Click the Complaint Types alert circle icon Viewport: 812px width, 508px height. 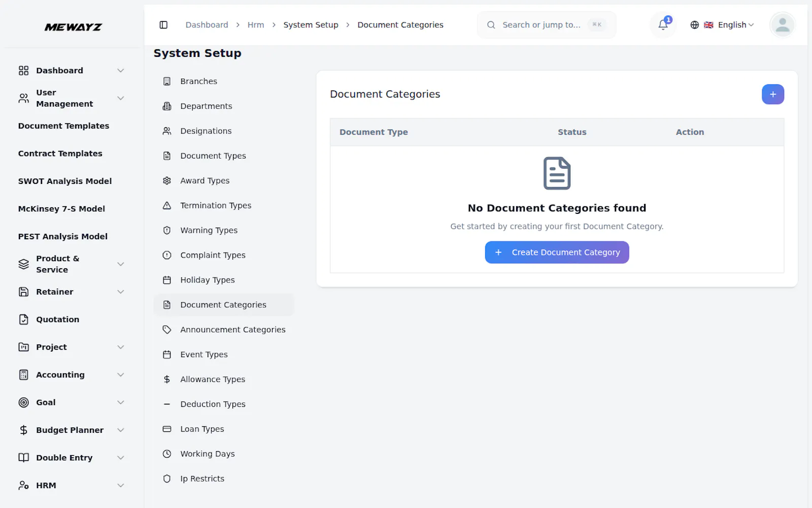point(167,256)
